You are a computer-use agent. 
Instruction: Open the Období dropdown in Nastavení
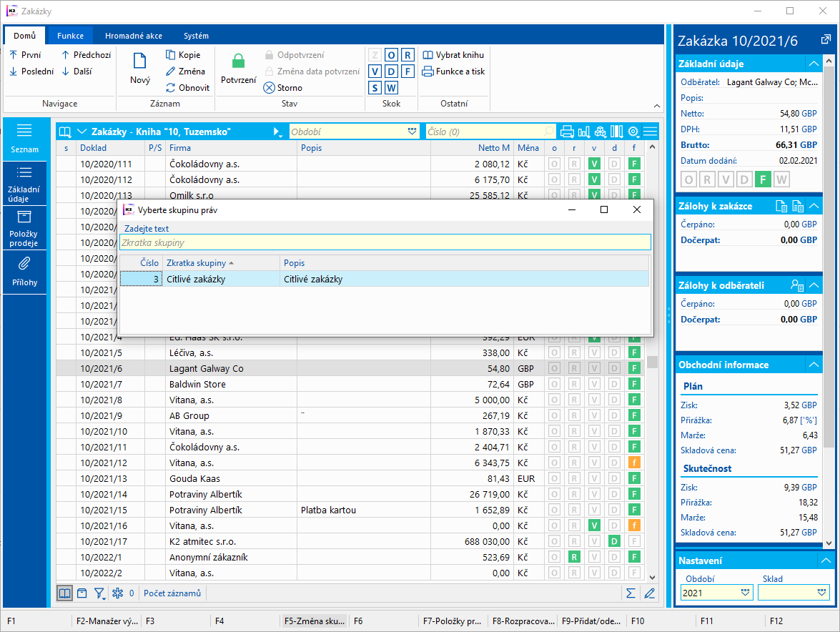pyautogui.click(x=746, y=593)
